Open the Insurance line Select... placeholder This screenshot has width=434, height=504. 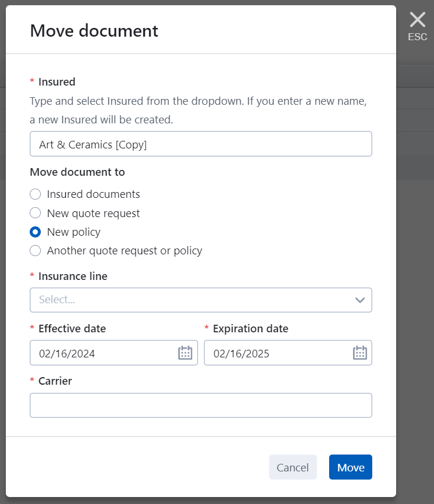[x=57, y=300]
